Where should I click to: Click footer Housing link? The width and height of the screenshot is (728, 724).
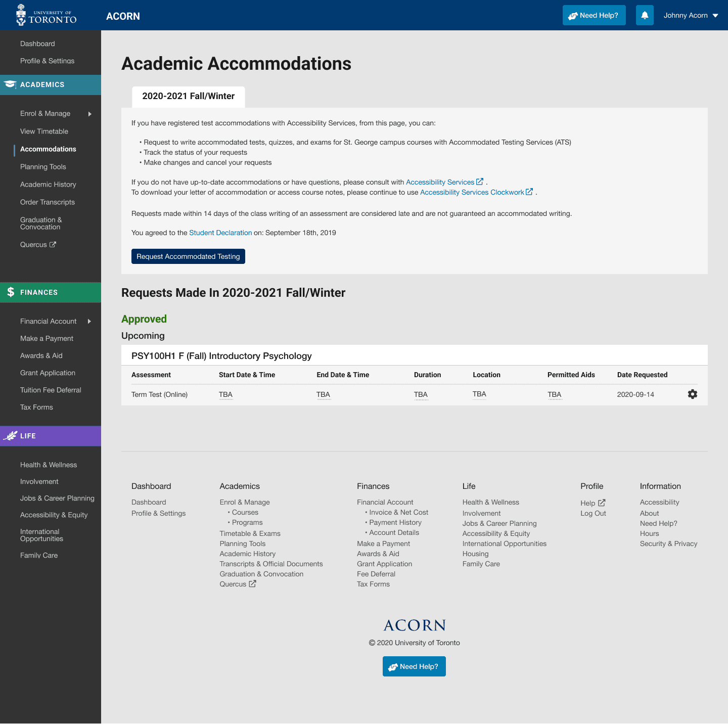pyautogui.click(x=475, y=554)
